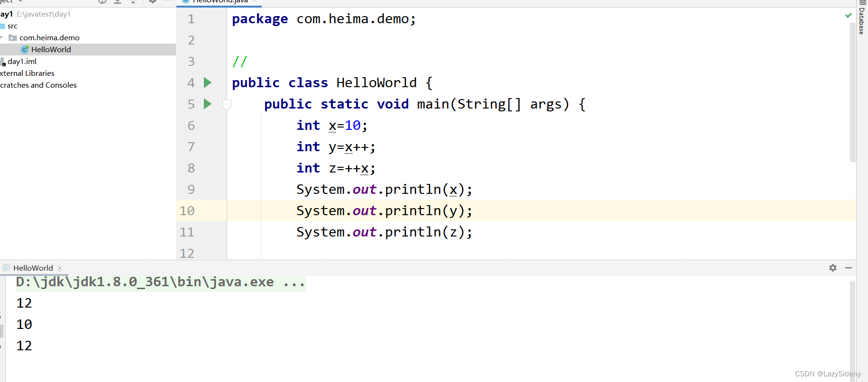This screenshot has height=382, width=868.
Task: Click the green inspection checkmark in the editor
Action: [x=848, y=16]
